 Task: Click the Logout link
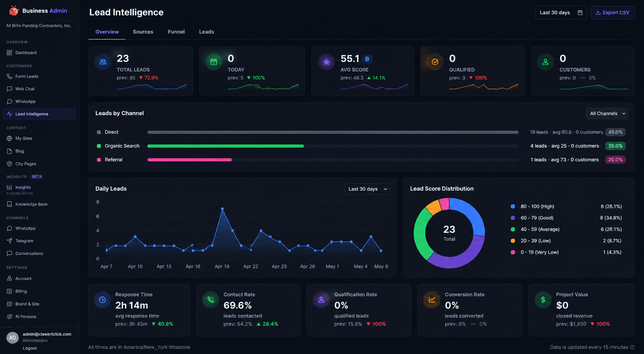tap(30, 348)
